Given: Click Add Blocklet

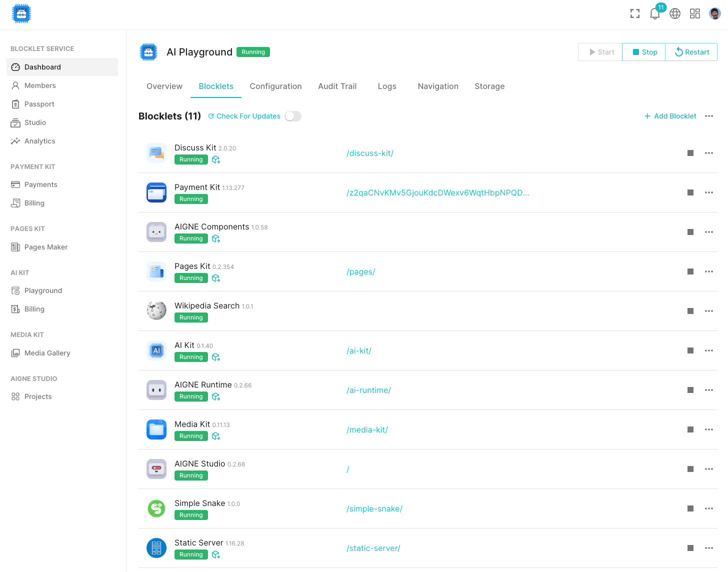Looking at the screenshot, I should (x=670, y=116).
